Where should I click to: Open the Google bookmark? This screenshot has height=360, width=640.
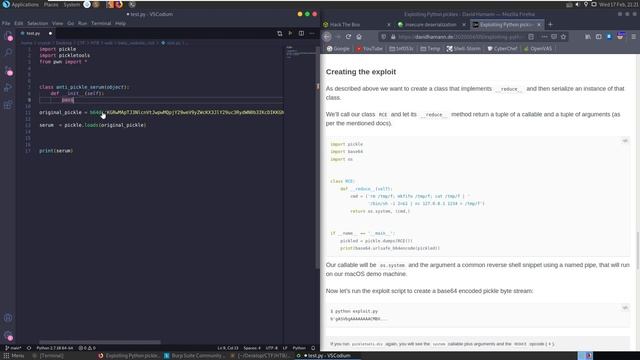338,49
